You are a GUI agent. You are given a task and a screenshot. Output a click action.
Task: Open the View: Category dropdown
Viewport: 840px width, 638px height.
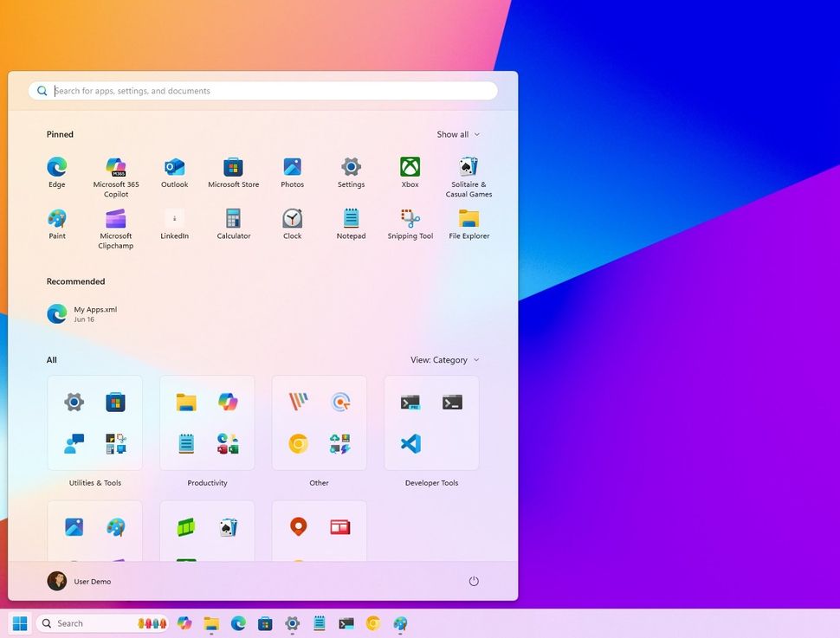[444, 359]
